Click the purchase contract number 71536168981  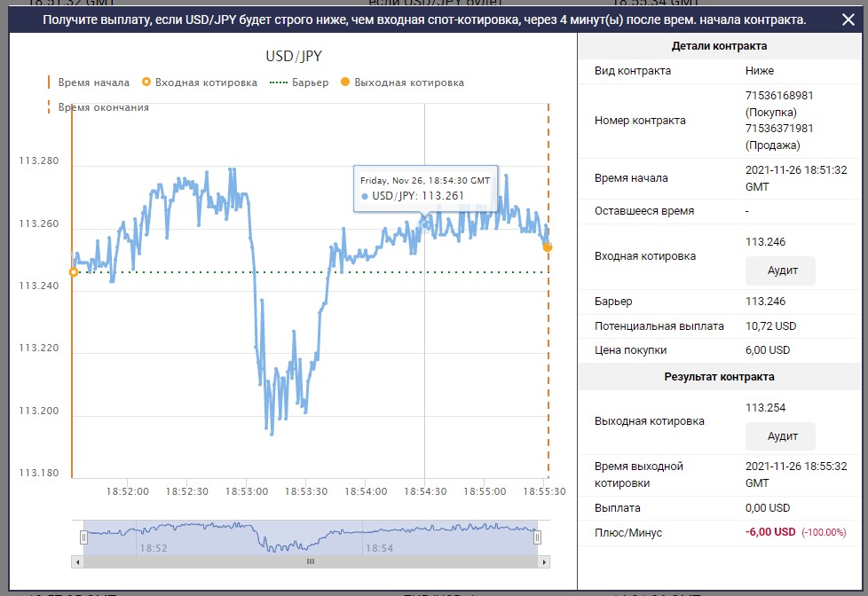coord(779,95)
